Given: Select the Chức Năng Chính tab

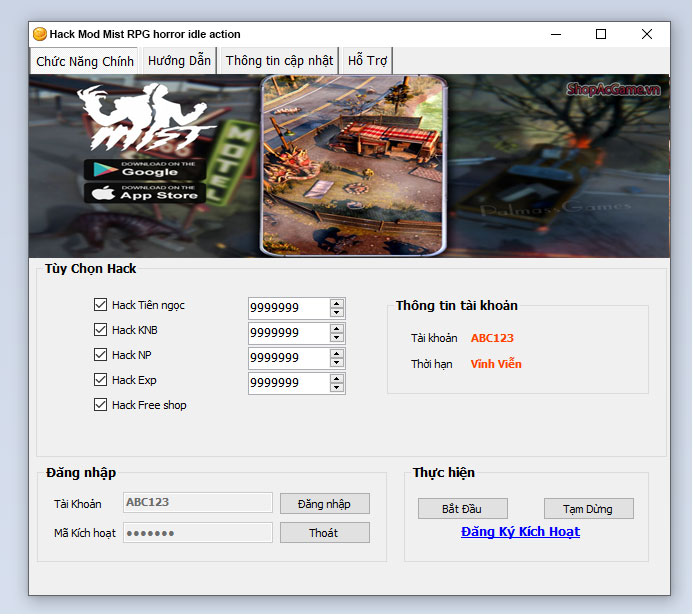Looking at the screenshot, I should pos(85,61).
